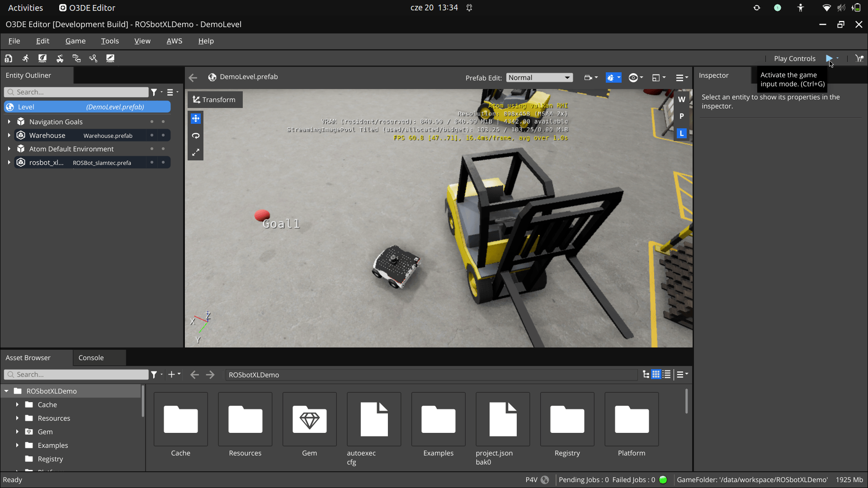This screenshot has height=488, width=868.
Task: Open the viewport debug info dropdown
Action: tap(613, 78)
